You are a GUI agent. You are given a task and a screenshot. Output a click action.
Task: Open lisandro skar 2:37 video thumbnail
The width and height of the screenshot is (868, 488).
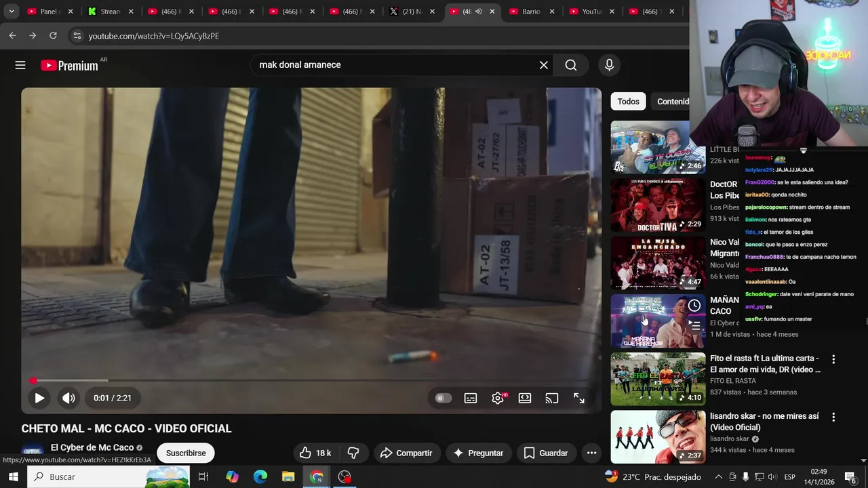pyautogui.click(x=658, y=436)
